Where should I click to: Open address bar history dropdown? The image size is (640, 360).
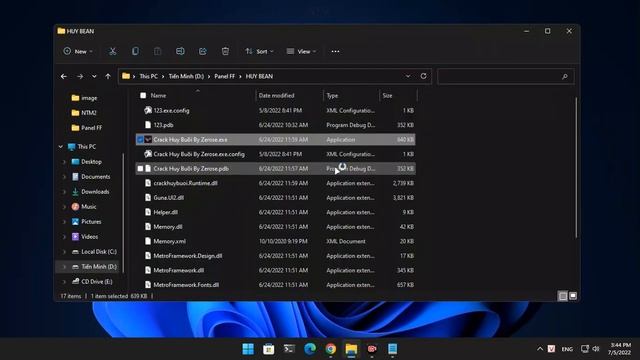pos(408,76)
